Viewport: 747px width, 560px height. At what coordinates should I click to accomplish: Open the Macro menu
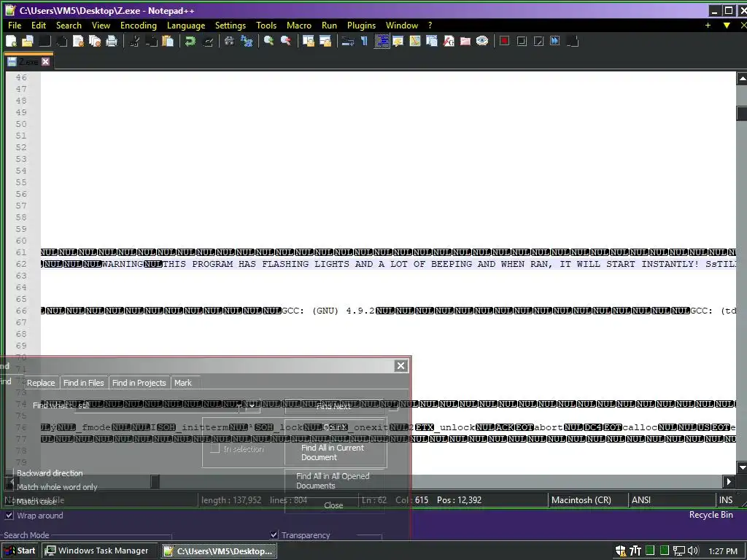pyautogui.click(x=299, y=26)
